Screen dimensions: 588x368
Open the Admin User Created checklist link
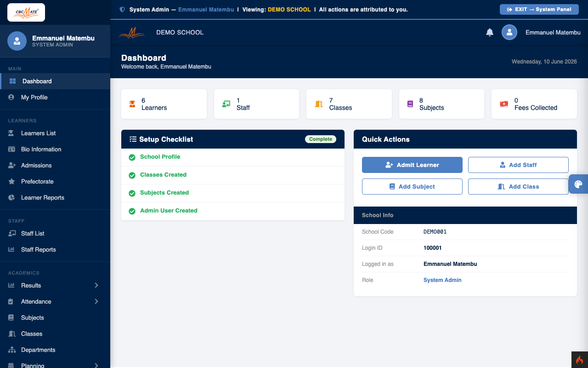pos(169,211)
